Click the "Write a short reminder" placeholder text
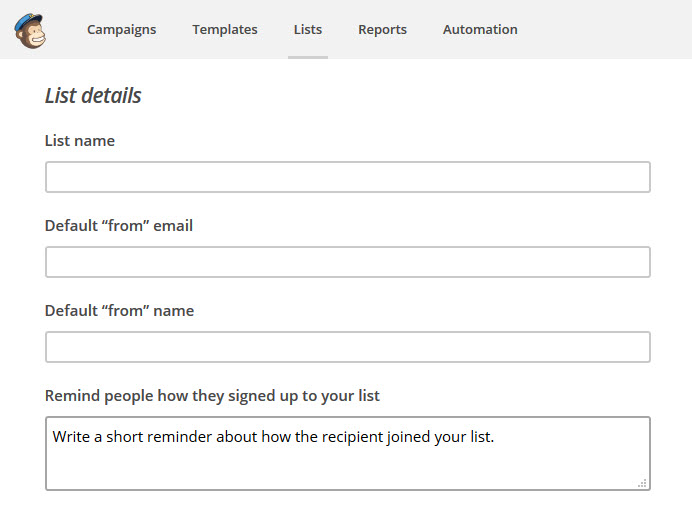The height and width of the screenshot is (511, 692). tap(273, 437)
